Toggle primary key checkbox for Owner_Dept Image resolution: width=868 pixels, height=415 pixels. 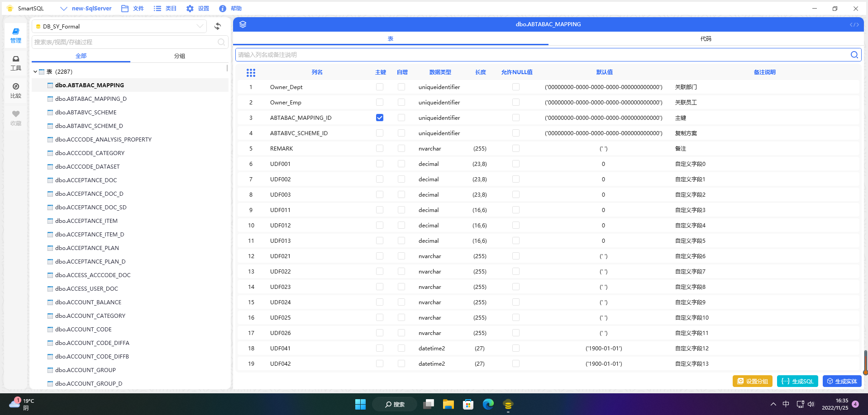click(380, 87)
